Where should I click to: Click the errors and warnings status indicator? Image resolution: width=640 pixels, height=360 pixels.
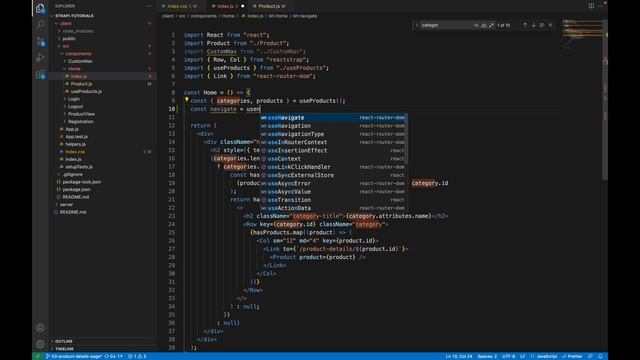[138, 356]
